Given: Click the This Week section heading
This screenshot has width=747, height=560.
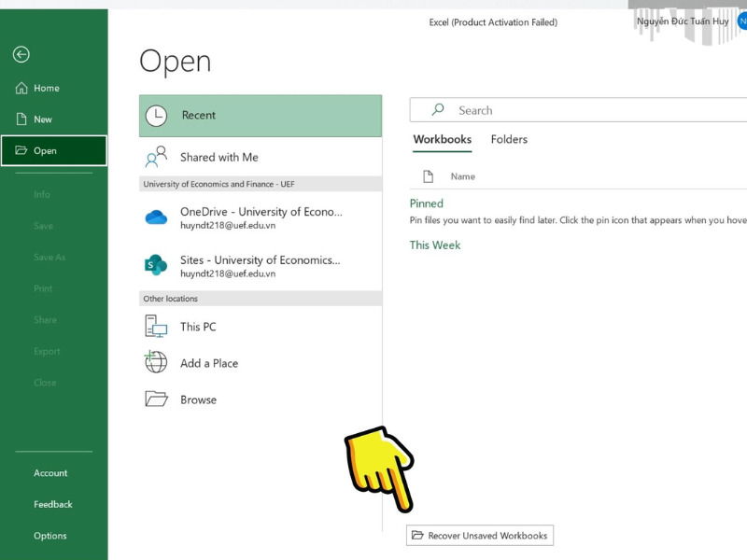Looking at the screenshot, I should coord(435,245).
